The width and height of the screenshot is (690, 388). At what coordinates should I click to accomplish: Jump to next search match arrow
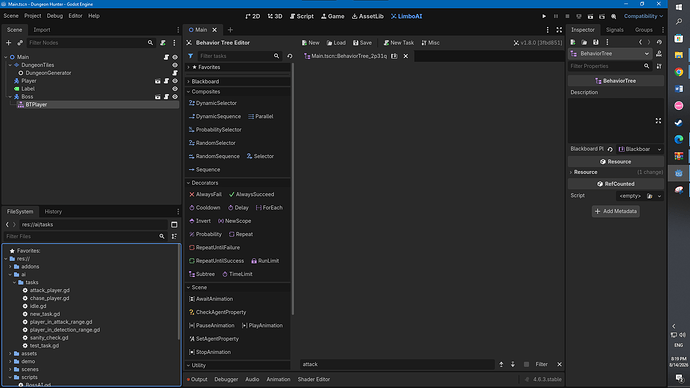513,364
